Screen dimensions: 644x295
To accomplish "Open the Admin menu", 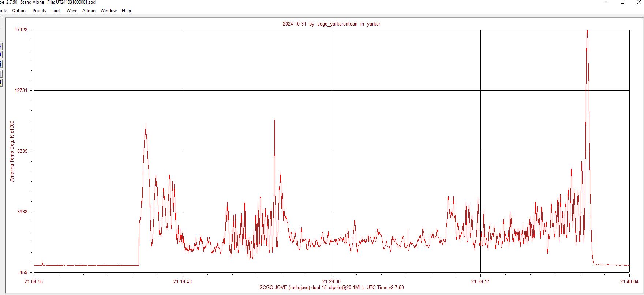I will click(89, 11).
